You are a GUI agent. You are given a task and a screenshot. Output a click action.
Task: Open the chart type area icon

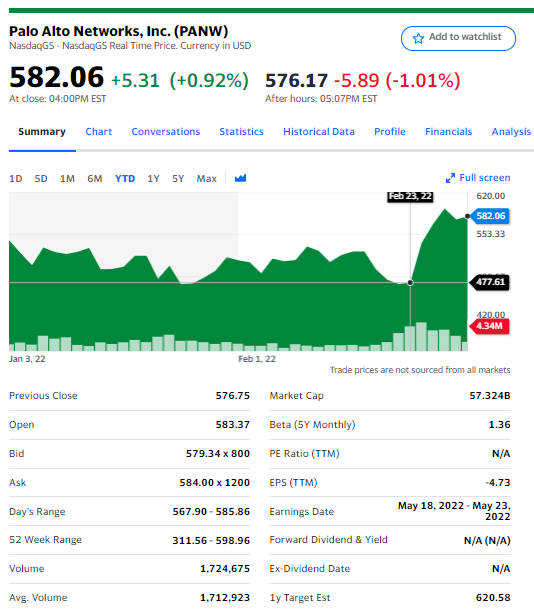pos(240,178)
